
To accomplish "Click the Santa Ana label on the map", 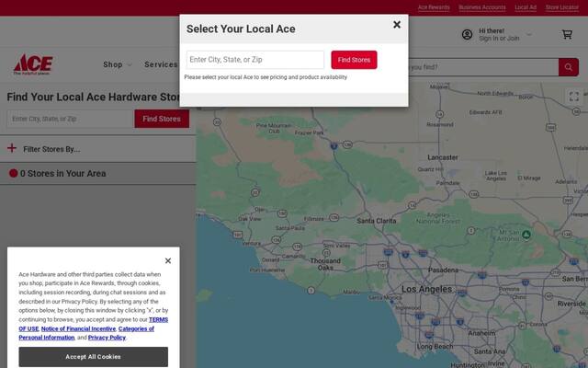I will point(490,351).
